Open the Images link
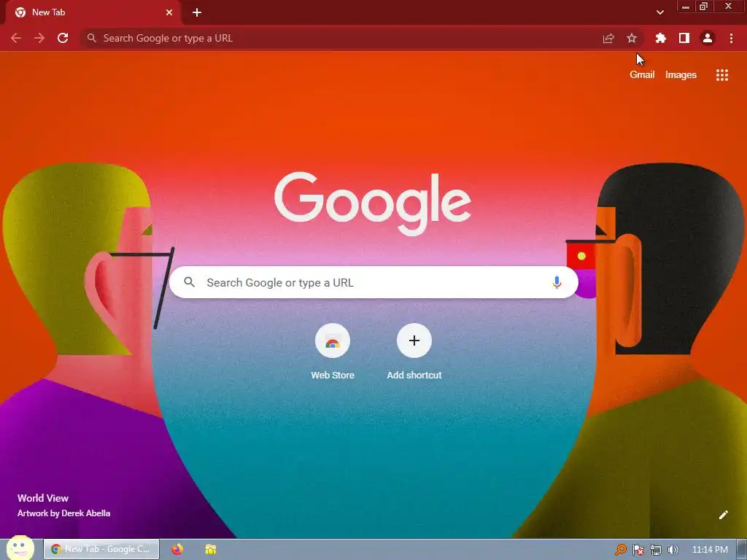The width and height of the screenshot is (747, 560). [681, 75]
